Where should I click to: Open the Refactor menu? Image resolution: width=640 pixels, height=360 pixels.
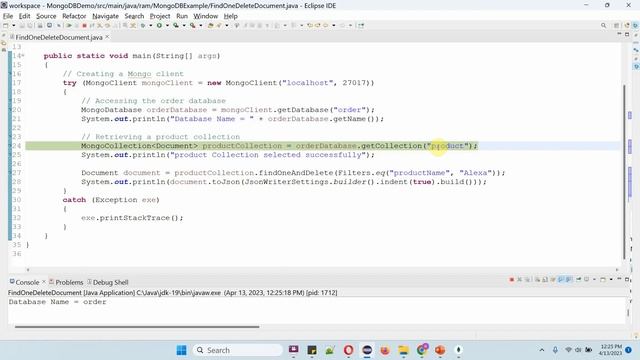tap(74, 16)
